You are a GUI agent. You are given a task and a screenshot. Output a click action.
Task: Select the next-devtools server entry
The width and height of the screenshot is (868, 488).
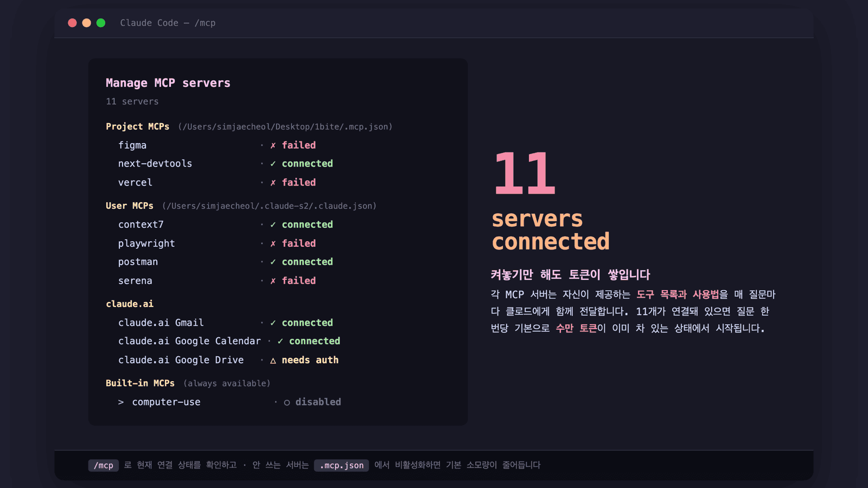pos(226,164)
